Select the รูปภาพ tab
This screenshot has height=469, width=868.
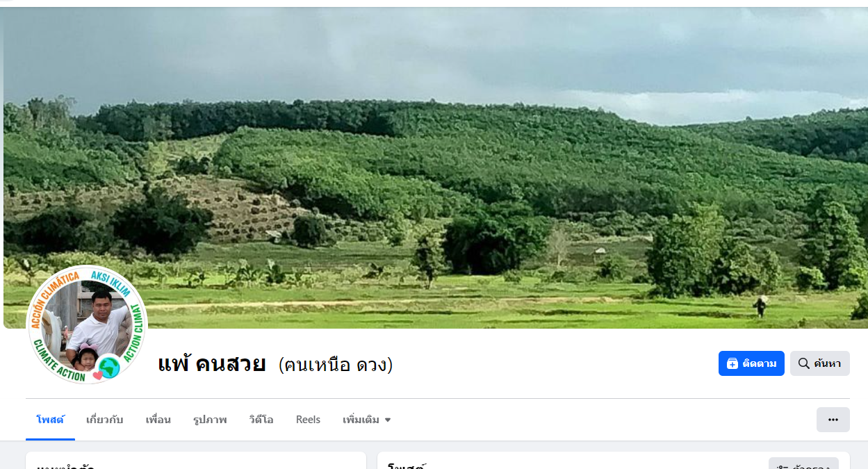pos(210,420)
